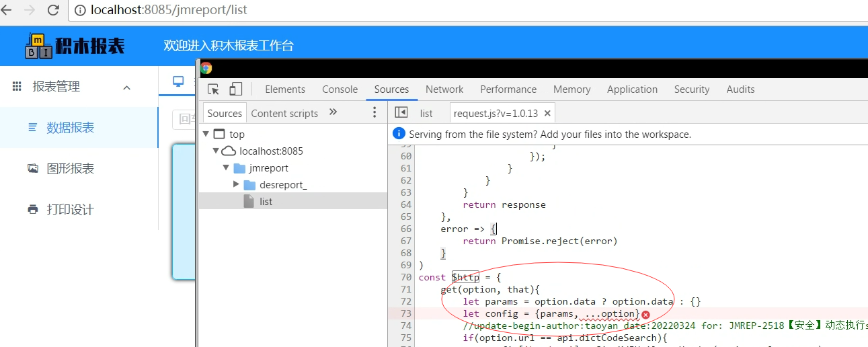Close the request.js?v=1.0.13 tab
The width and height of the screenshot is (868, 347).
(547, 113)
